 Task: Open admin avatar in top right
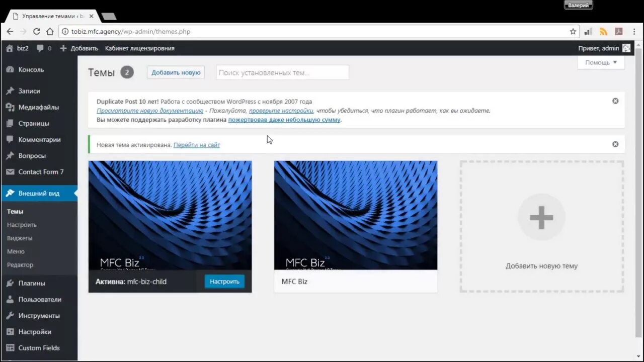click(626, 48)
